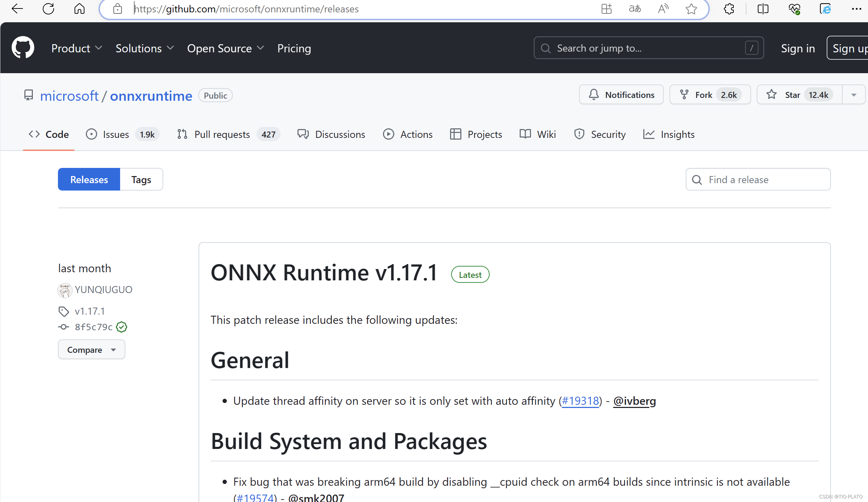Open the Actions tab
Image resolution: width=868 pixels, height=502 pixels.
tap(408, 134)
